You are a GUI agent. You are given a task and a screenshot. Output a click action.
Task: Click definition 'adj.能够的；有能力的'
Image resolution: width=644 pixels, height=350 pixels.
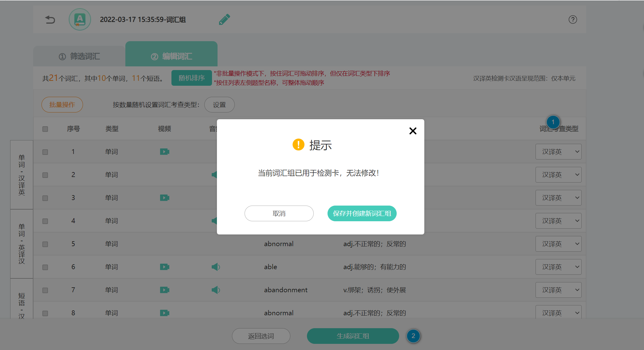tap(375, 267)
